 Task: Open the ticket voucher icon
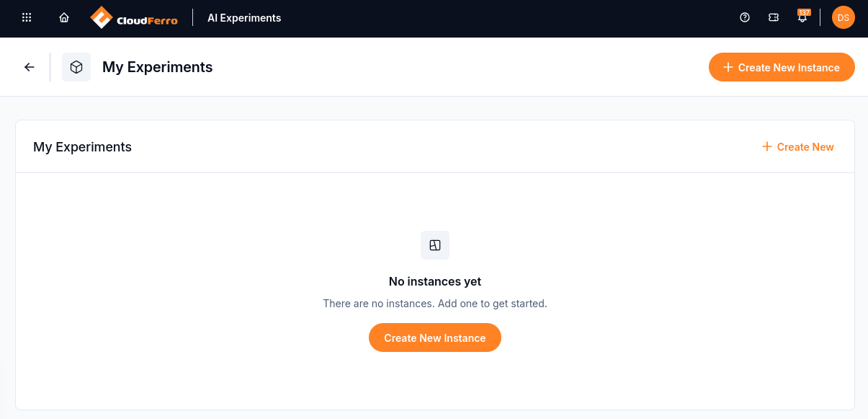774,17
